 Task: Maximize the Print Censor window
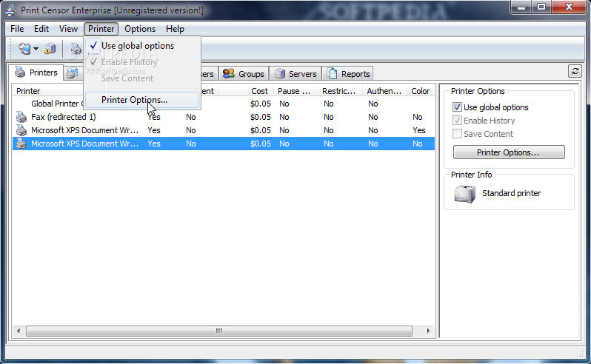tap(541, 7)
